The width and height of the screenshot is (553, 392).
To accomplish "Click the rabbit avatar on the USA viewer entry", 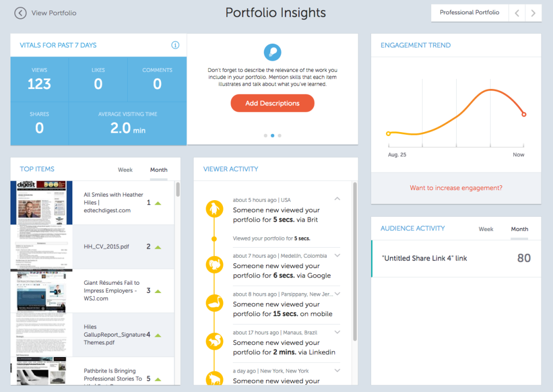I will point(215,209).
